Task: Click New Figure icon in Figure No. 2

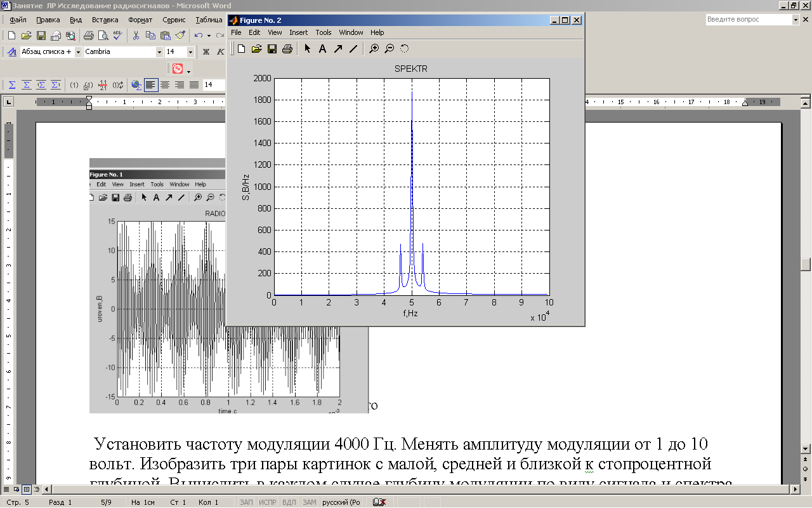Action: (241, 48)
